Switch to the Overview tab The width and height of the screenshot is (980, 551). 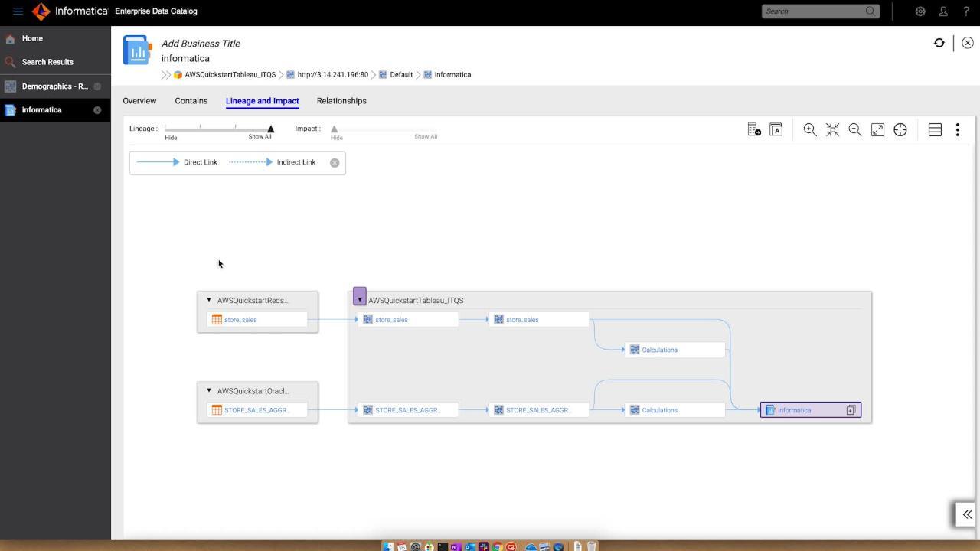139,101
